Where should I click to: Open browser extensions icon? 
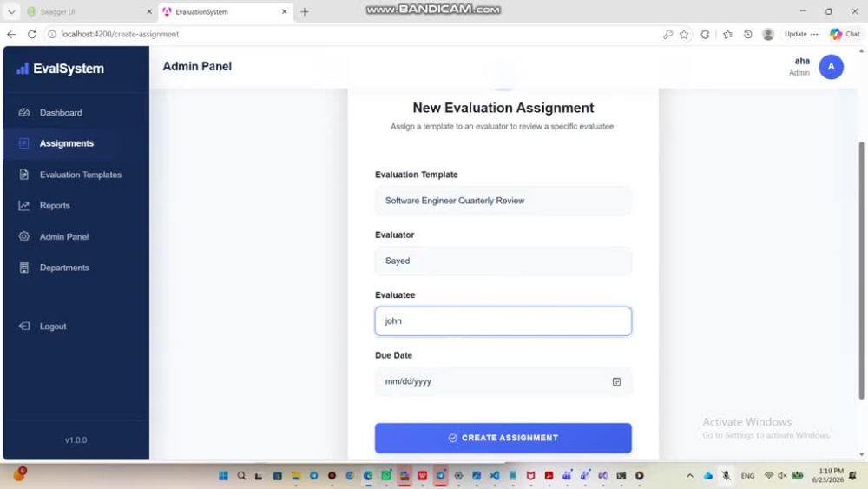(x=705, y=35)
